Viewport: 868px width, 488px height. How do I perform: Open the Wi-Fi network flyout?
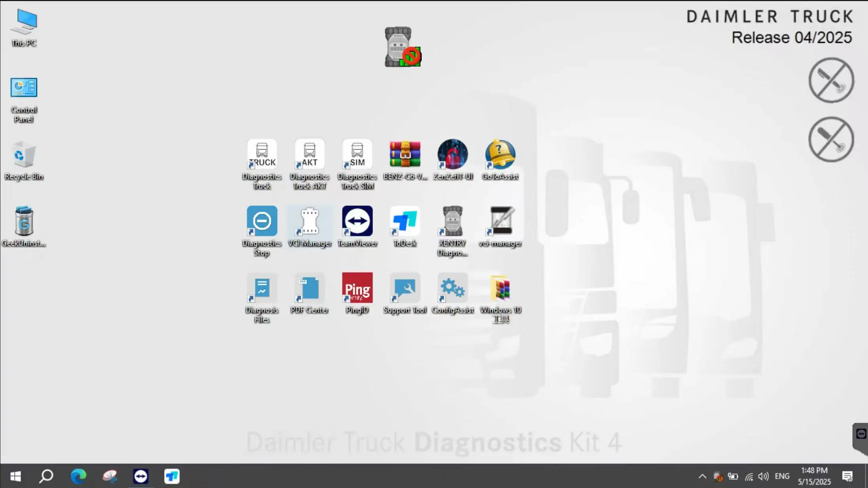tap(749, 477)
